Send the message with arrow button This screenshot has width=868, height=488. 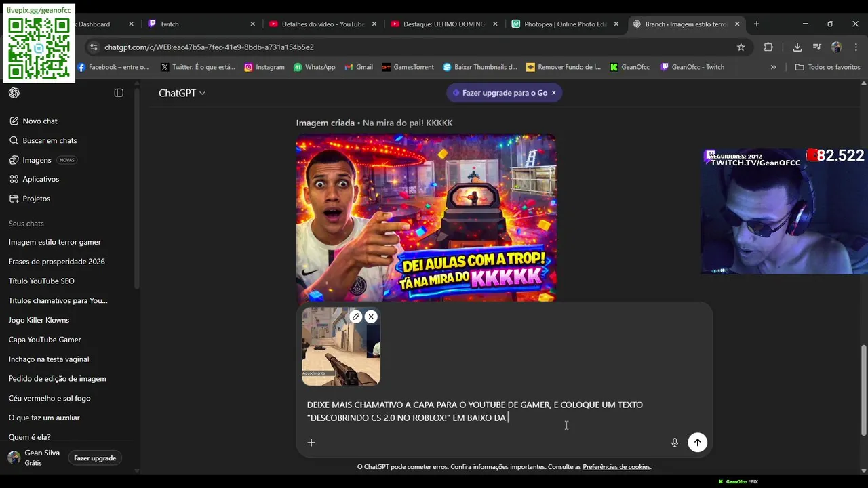[x=697, y=443]
